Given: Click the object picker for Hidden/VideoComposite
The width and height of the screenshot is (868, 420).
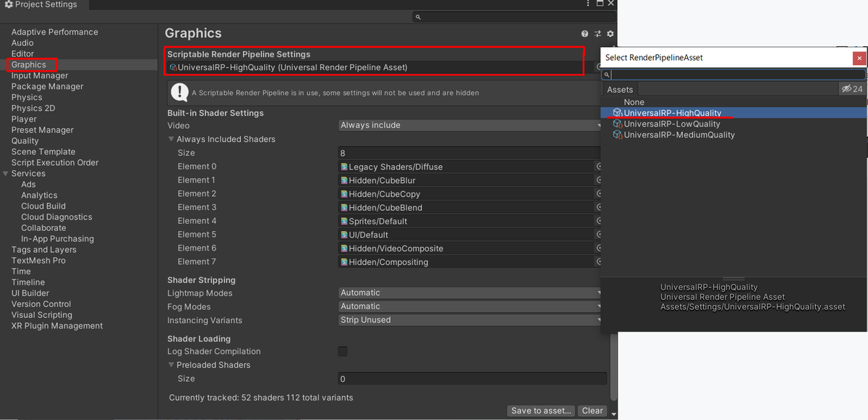Looking at the screenshot, I should click(x=600, y=248).
